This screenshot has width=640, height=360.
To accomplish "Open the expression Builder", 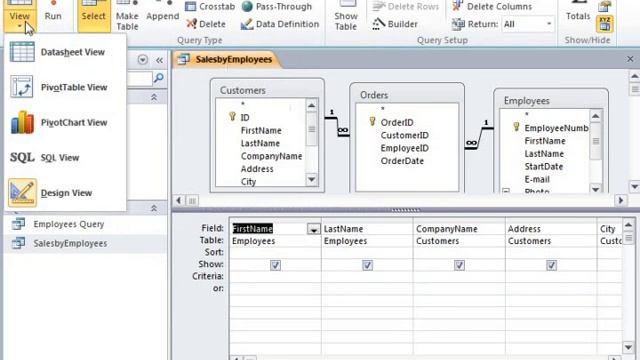I will [395, 24].
